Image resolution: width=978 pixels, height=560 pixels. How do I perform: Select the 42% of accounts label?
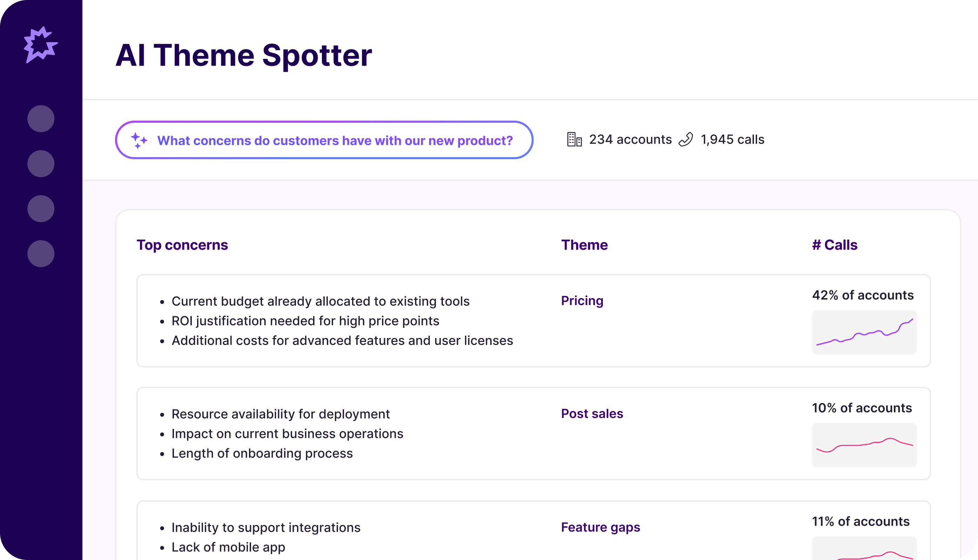pyautogui.click(x=863, y=295)
